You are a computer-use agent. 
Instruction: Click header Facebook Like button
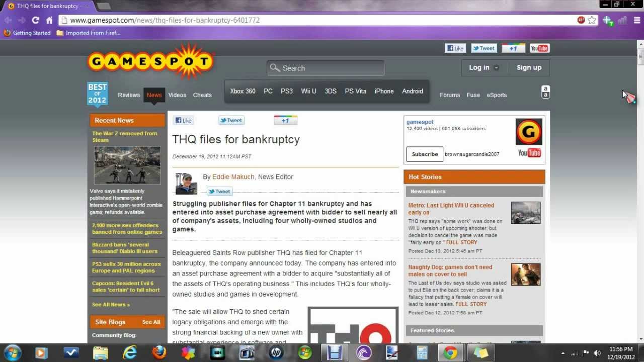(x=455, y=48)
